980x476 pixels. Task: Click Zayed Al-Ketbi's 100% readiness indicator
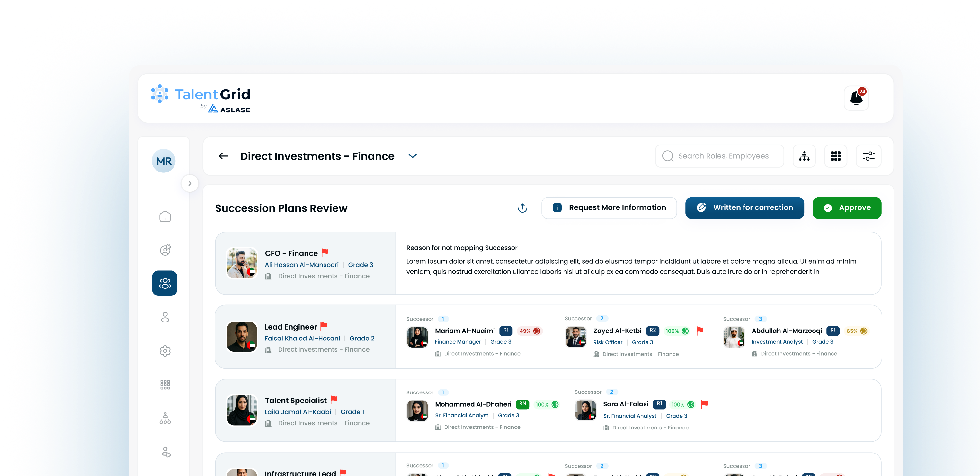coord(677,331)
